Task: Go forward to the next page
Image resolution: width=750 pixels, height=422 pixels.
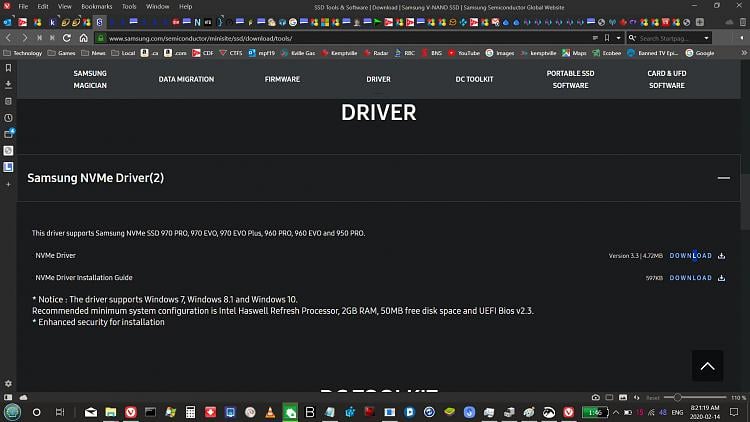Action: 24,38
